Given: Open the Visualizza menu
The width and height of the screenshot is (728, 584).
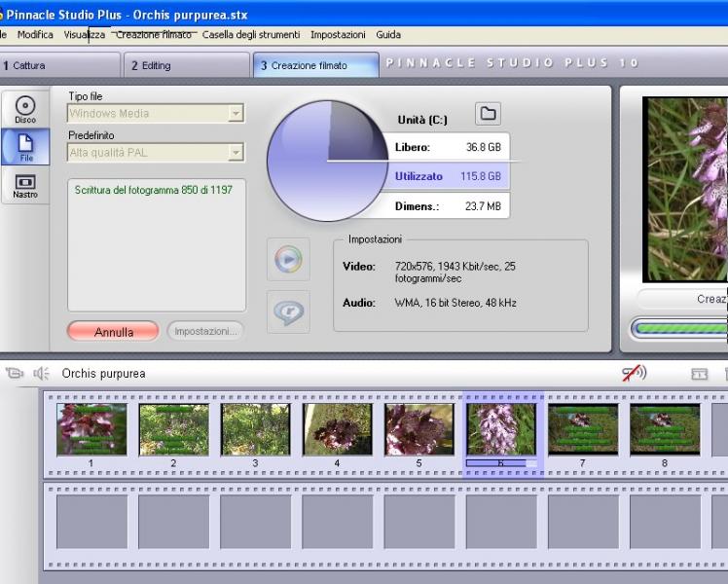Looking at the screenshot, I should (85, 34).
